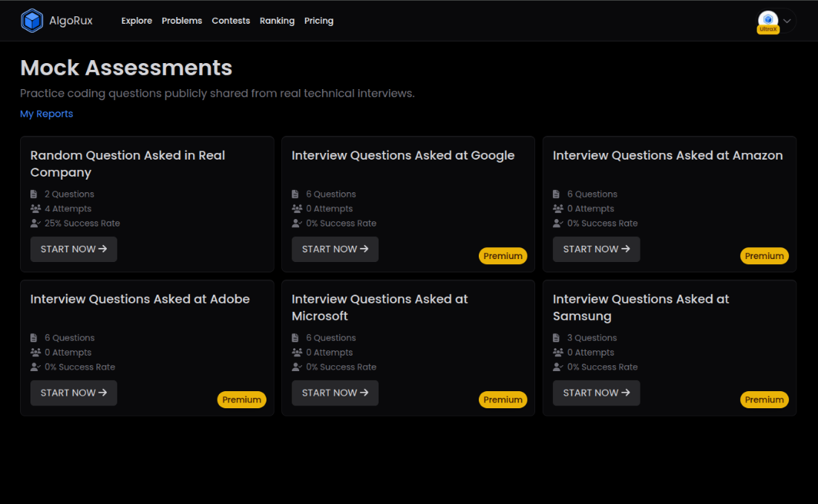
Task: Start the Amazon interview assessment
Action: click(x=596, y=249)
